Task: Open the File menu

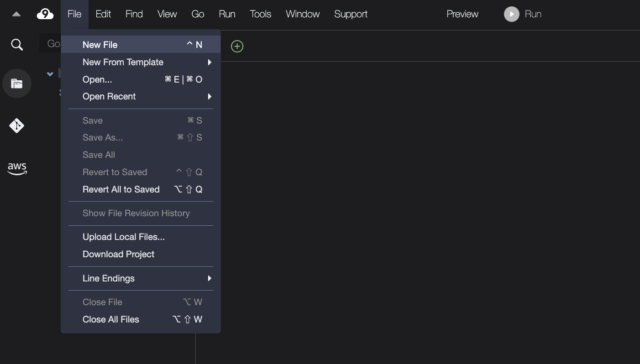Action: click(x=74, y=14)
